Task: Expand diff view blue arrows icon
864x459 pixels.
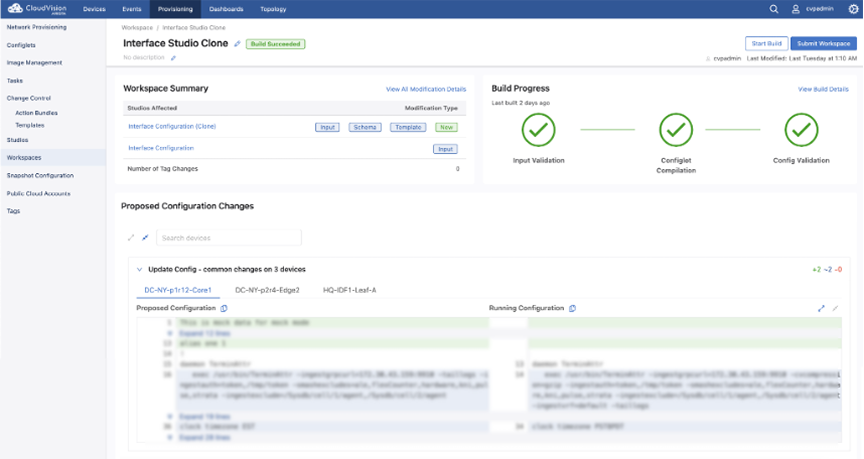Action: point(821,308)
